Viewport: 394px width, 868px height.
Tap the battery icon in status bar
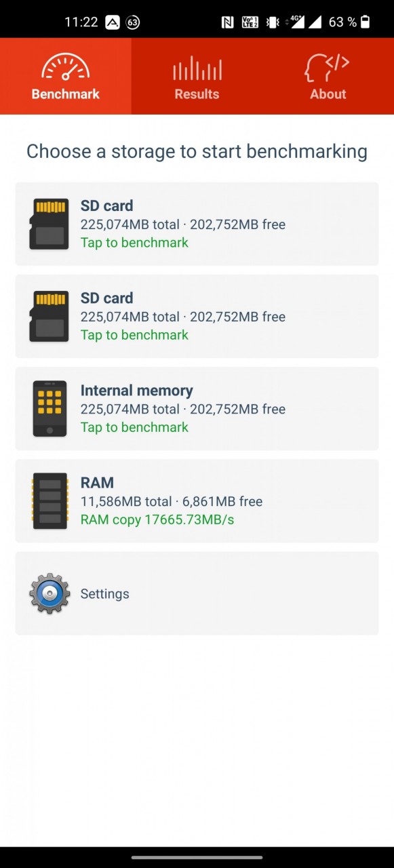click(x=366, y=22)
